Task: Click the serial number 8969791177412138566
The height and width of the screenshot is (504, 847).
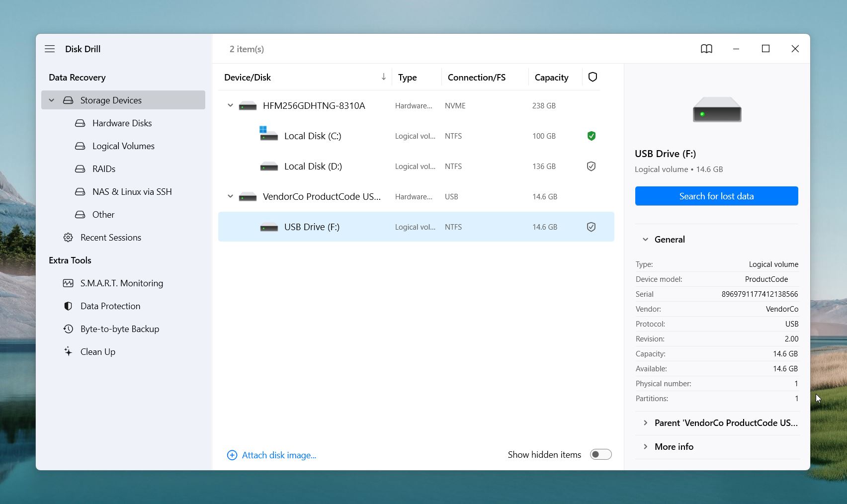Action: coord(760,294)
